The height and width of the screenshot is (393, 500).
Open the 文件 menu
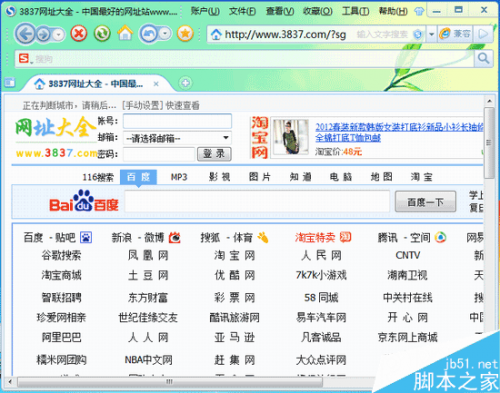click(242, 11)
